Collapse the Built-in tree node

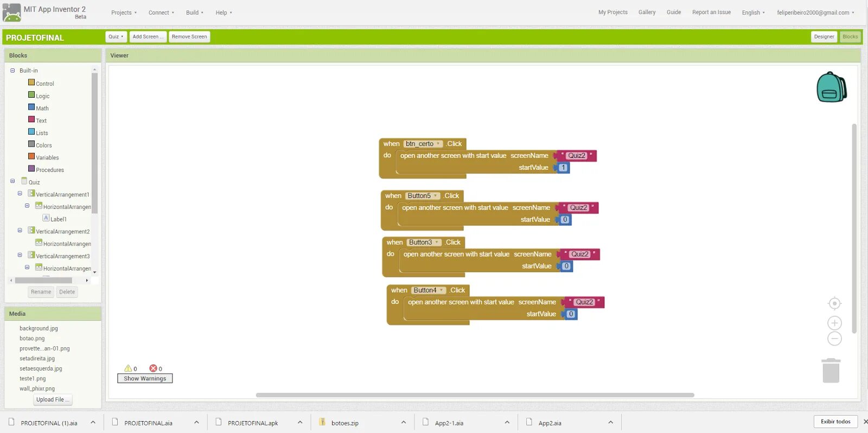(x=12, y=71)
